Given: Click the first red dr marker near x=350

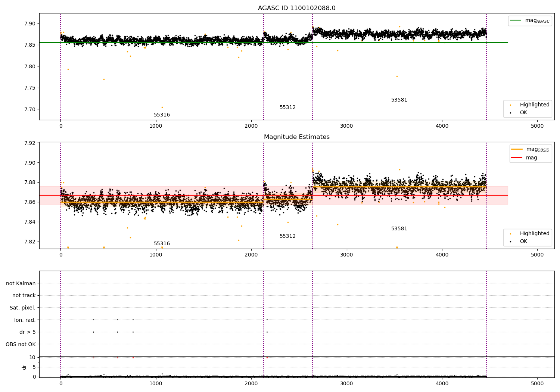Looking at the screenshot, I should tap(93, 358).
